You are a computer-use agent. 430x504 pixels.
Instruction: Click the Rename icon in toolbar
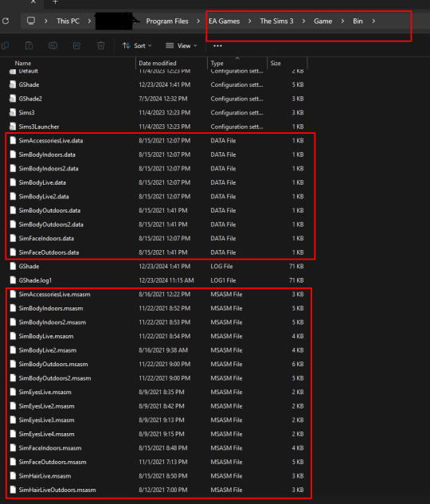click(x=53, y=45)
